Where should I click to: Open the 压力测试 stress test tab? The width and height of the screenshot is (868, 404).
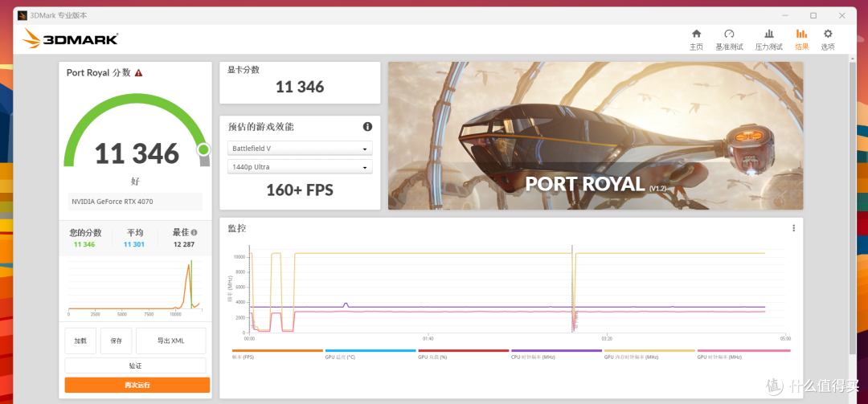click(x=769, y=40)
